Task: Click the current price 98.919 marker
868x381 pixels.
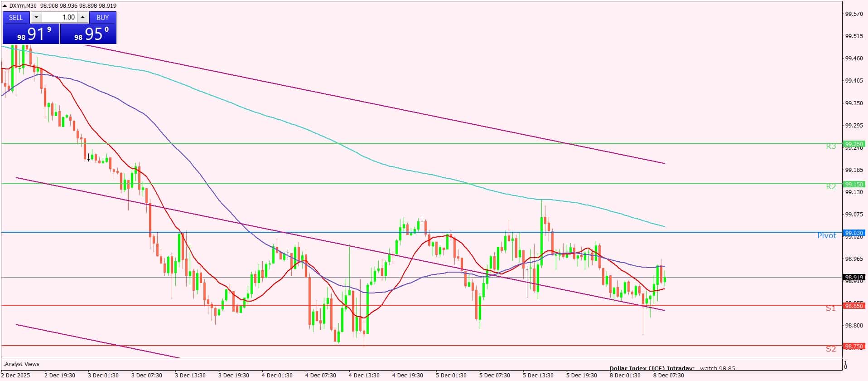Action: [854, 277]
